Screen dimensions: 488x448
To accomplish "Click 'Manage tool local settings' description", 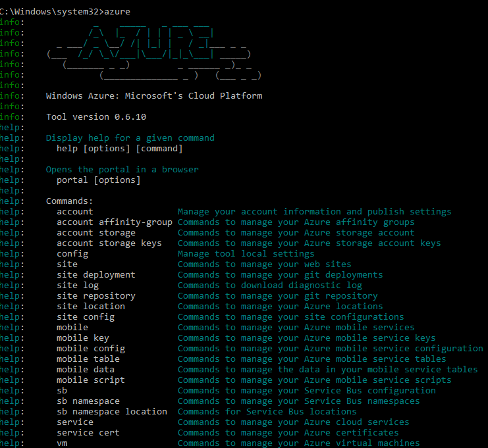I will point(246,254).
